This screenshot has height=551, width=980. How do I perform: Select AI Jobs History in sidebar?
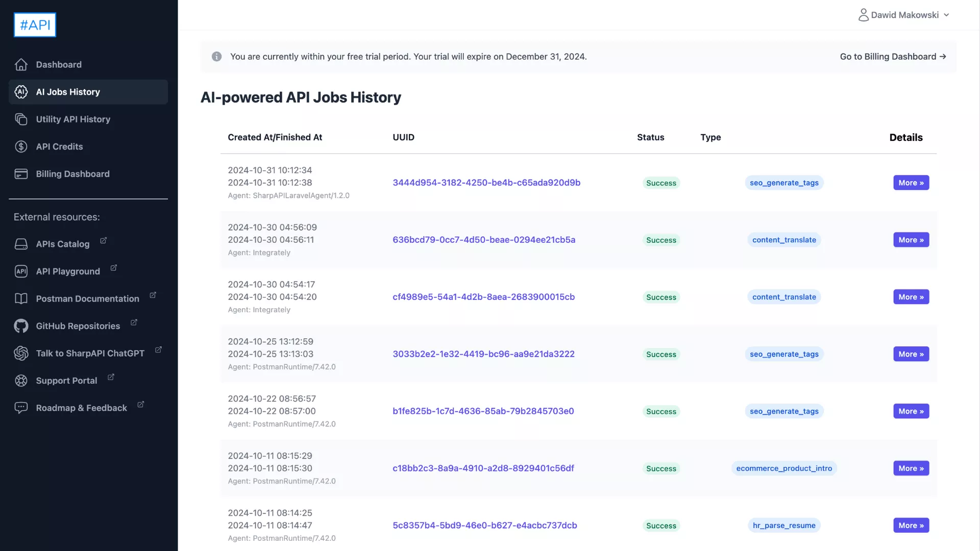coord(68,92)
